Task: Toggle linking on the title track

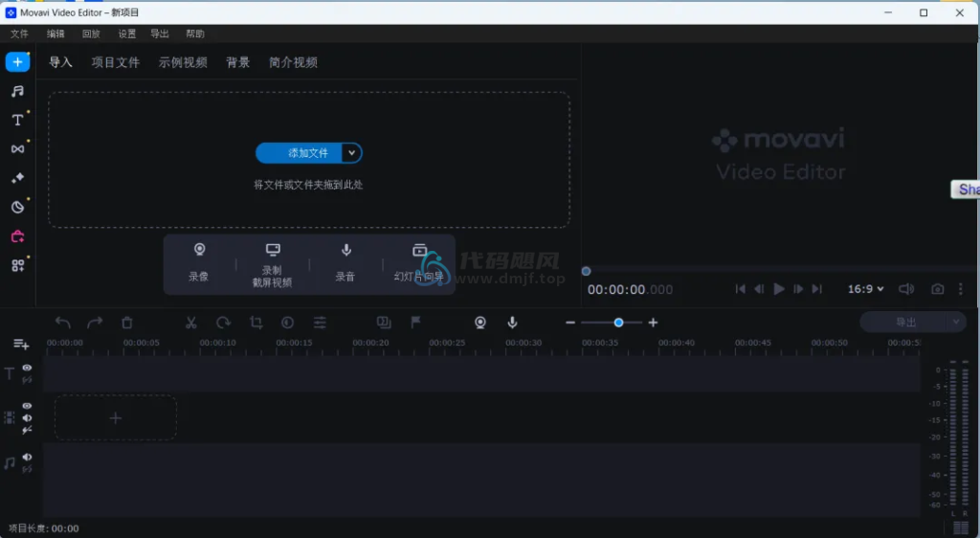Action: pyautogui.click(x=27, y=380)
